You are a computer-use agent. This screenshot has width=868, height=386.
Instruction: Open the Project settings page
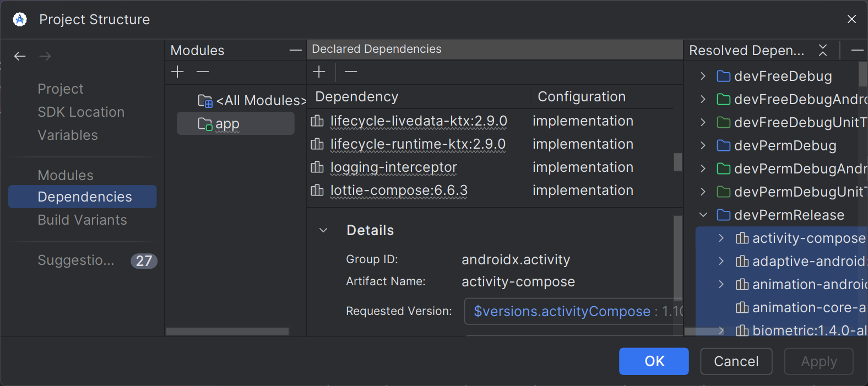(61, 89)
